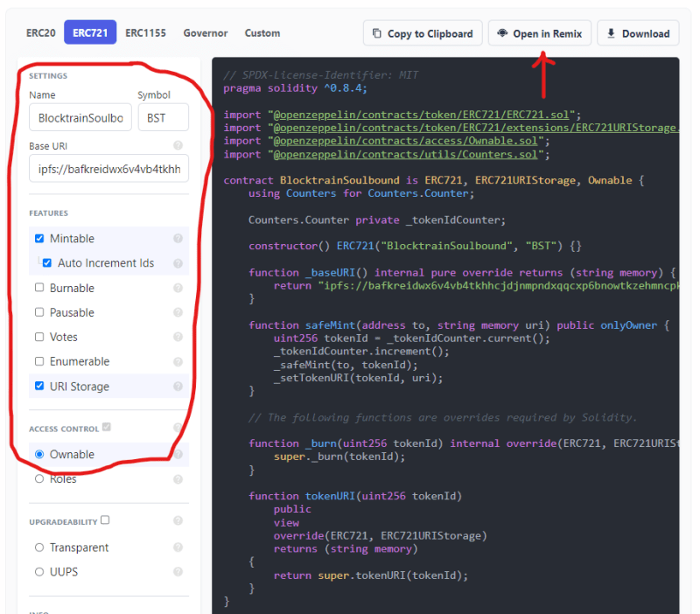Open help icon for Upgradeability section
700x614 pixels.
[x=178, y=520]
